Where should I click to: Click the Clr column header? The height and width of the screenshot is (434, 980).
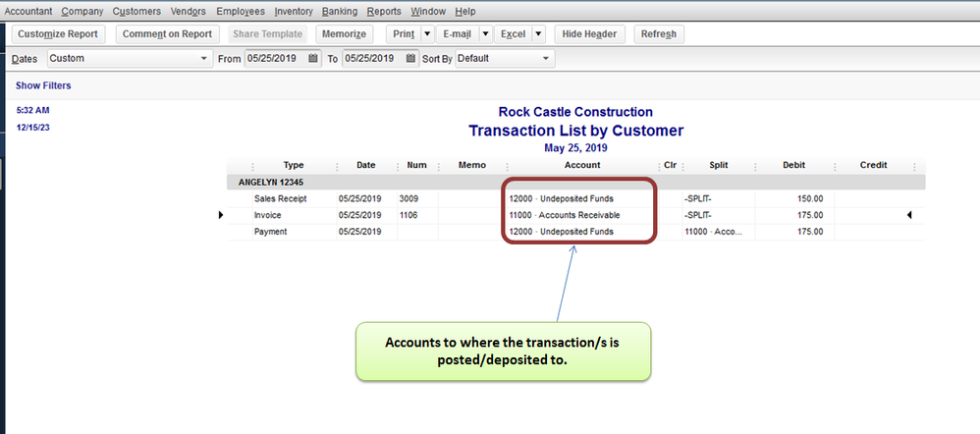[670, 165]
